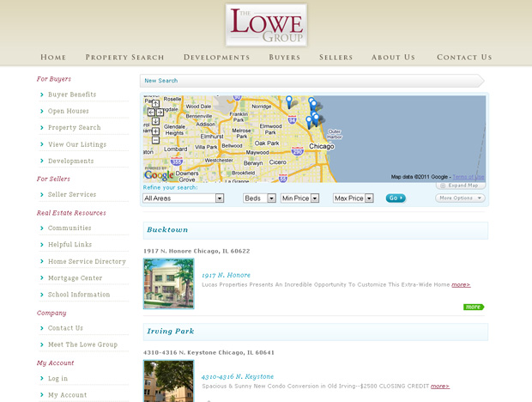Open the Home Service Directory link
532x402 pixels.
[x=87, y=261]
